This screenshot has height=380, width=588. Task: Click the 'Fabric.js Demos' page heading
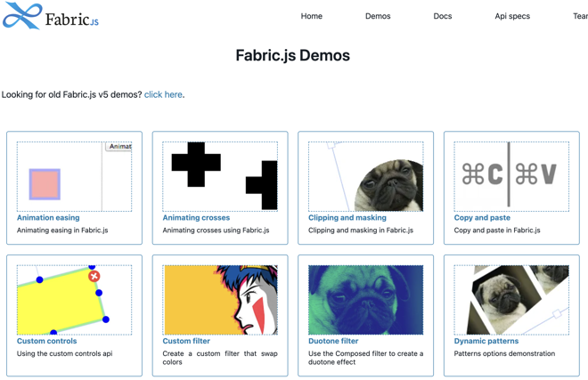293,55
